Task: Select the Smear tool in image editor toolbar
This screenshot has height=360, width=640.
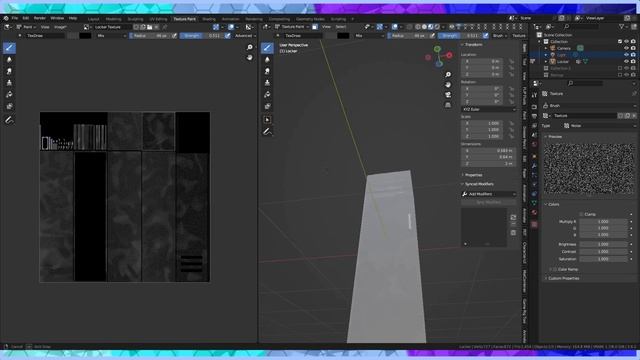Action: (9, 71)
